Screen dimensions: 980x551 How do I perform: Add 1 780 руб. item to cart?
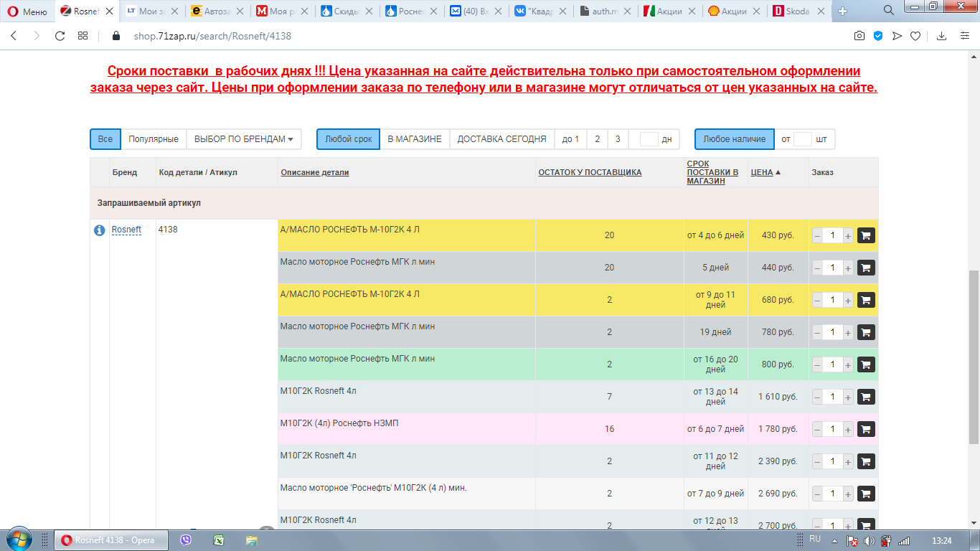[866, 429]
